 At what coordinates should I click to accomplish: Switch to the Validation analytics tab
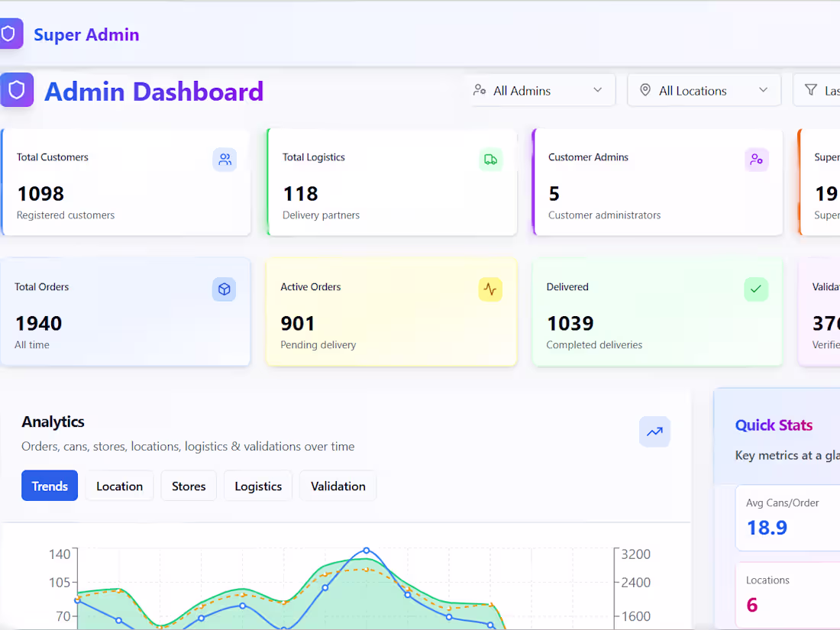338,486
